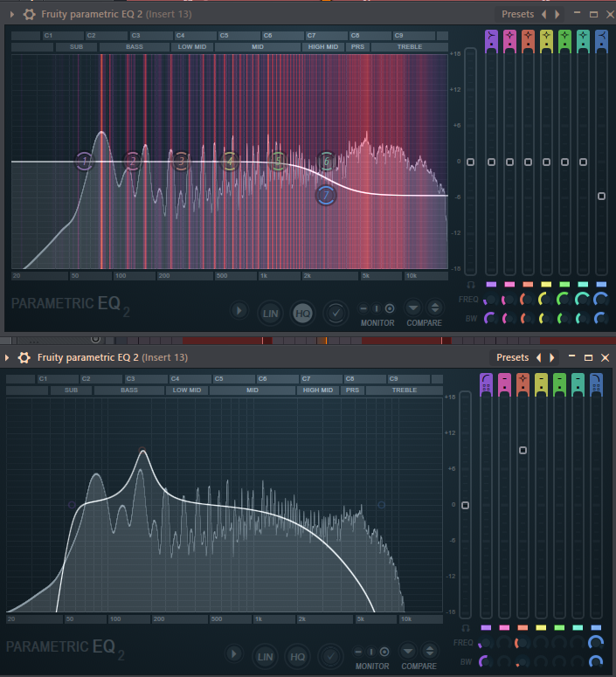Click the Compare down-arrow button in the lower EQ
616x677 pixels.
point(408,652)
